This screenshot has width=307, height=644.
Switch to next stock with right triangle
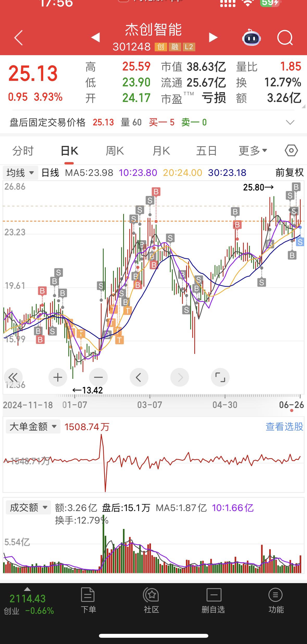pos(213,37)
